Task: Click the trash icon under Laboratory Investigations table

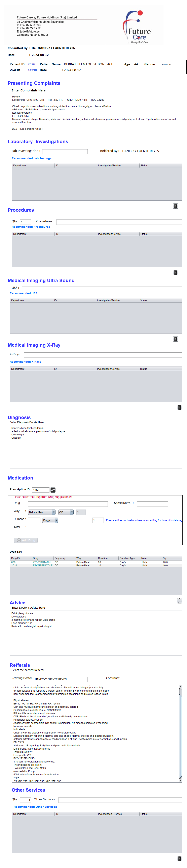Action: pyautogui.click(x=175, y=206)
